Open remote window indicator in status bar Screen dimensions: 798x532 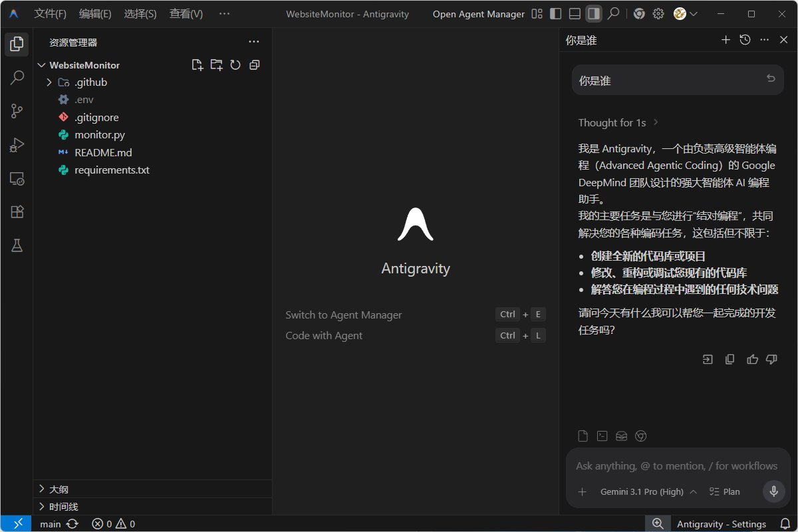click(17, 524)
